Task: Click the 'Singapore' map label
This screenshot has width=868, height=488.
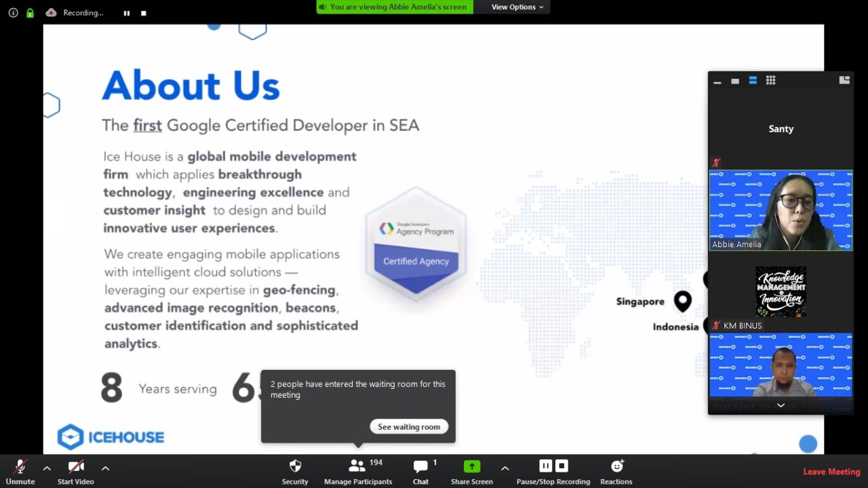Action: point(640,301)
